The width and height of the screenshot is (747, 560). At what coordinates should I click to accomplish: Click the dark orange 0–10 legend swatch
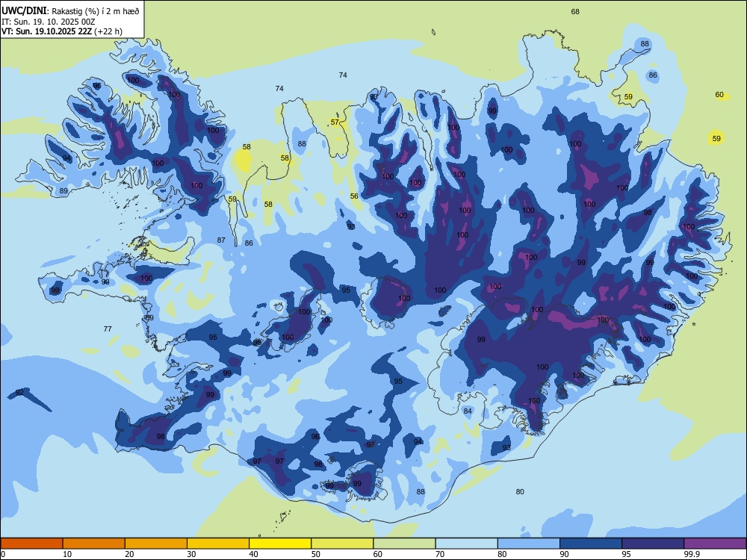[x=31, y=544]
